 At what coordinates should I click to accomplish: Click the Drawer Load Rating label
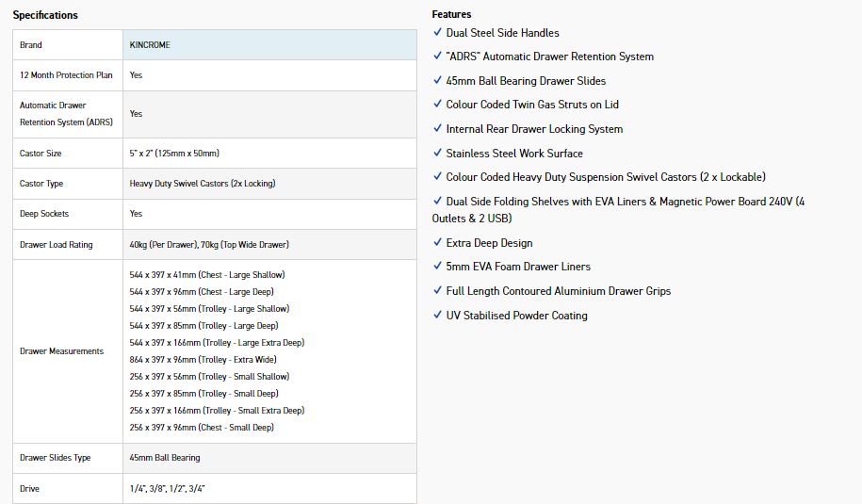[57, 245]
